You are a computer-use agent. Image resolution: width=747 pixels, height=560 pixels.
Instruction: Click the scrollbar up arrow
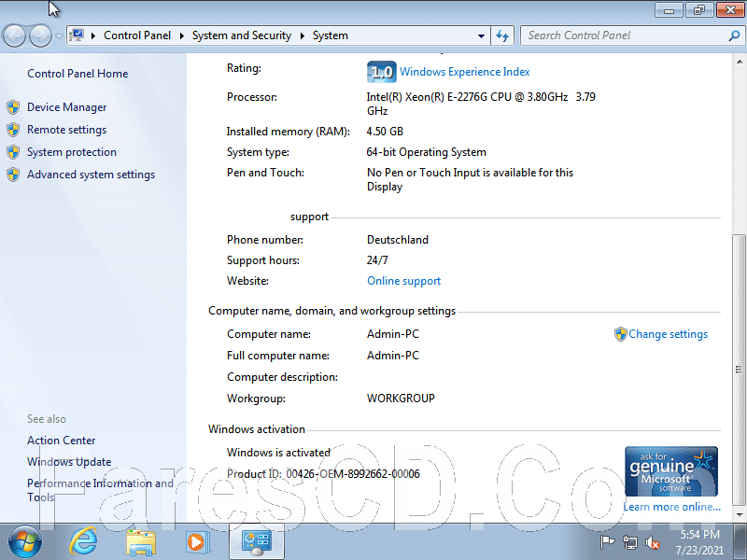coord(739,62)
